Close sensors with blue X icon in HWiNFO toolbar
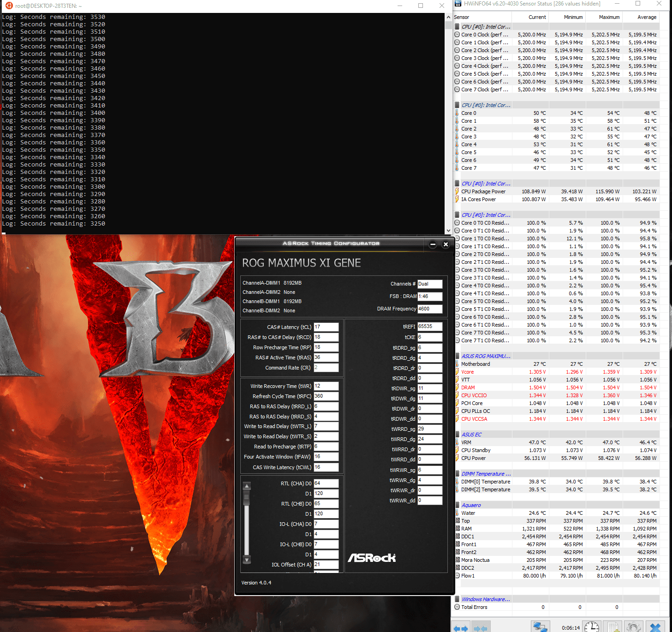Screen dimensions: 672x632 655,626
